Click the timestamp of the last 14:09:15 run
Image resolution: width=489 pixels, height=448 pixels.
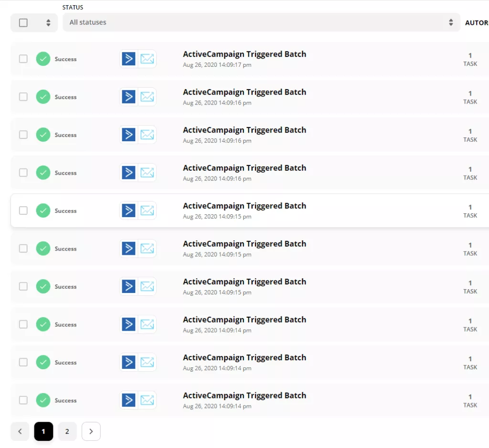[x=217, y=292]
